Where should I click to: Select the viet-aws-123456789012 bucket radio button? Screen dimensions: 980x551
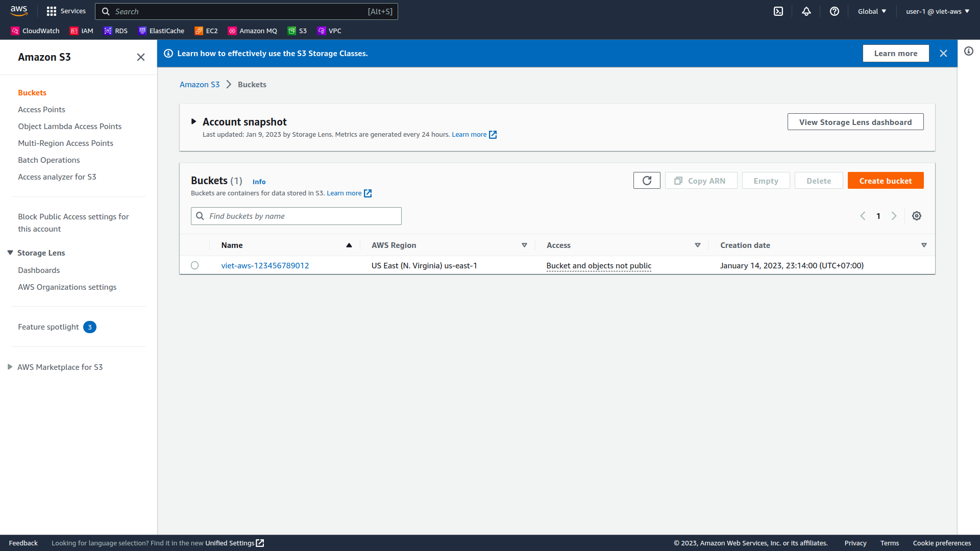click(x=194, y=265)
